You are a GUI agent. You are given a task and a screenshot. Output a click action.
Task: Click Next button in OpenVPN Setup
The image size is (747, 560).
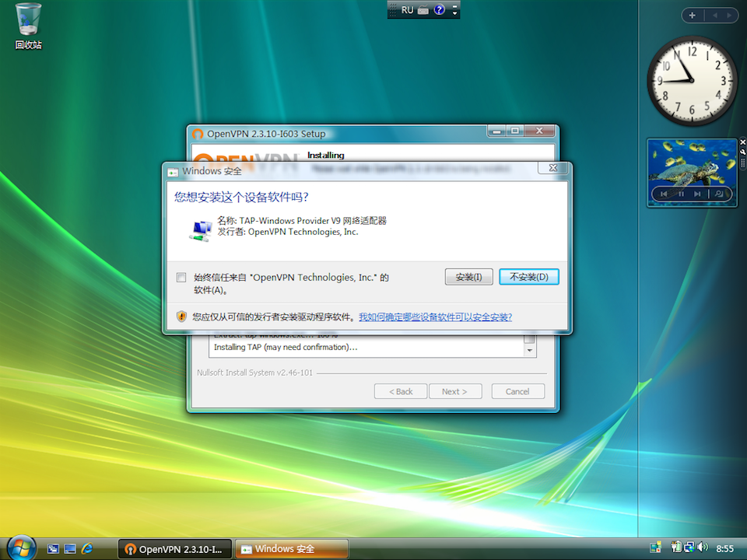(455, 391)
